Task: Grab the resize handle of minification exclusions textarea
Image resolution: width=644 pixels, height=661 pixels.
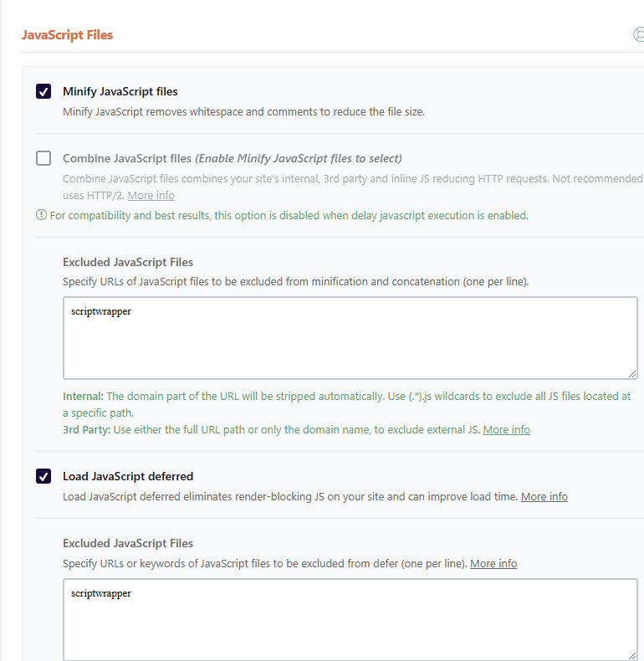Action: [x=632, y=374]
